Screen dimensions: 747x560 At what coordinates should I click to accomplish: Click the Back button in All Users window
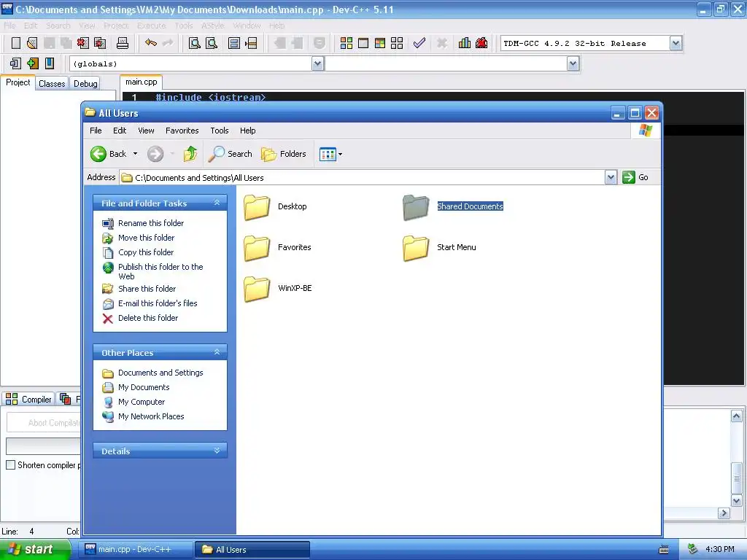[x=108, y=154]
